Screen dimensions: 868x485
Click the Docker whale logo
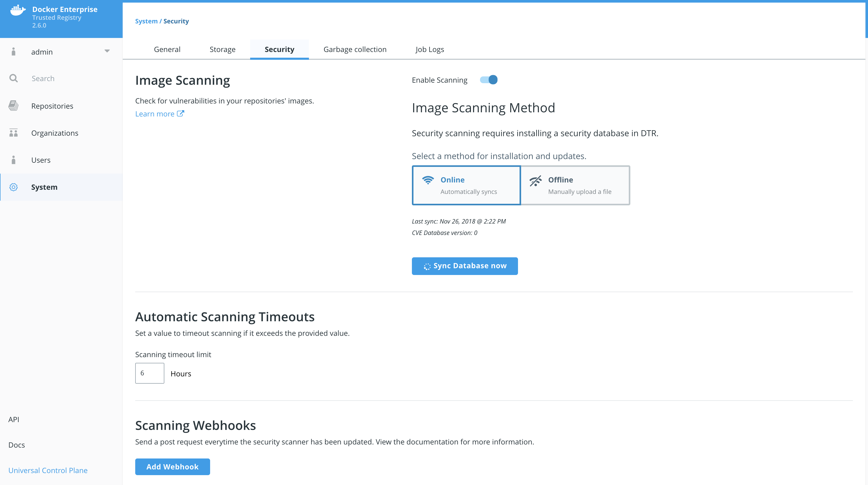18,10
